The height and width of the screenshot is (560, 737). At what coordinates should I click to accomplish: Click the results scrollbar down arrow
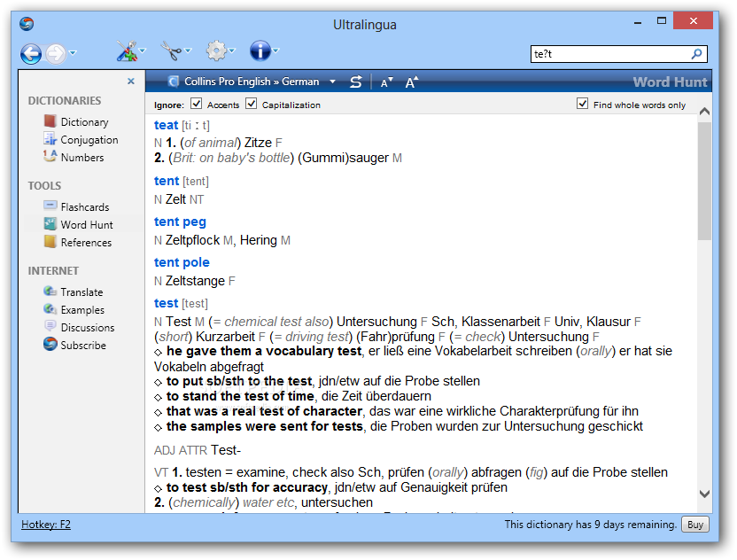(x=704, y=494)
